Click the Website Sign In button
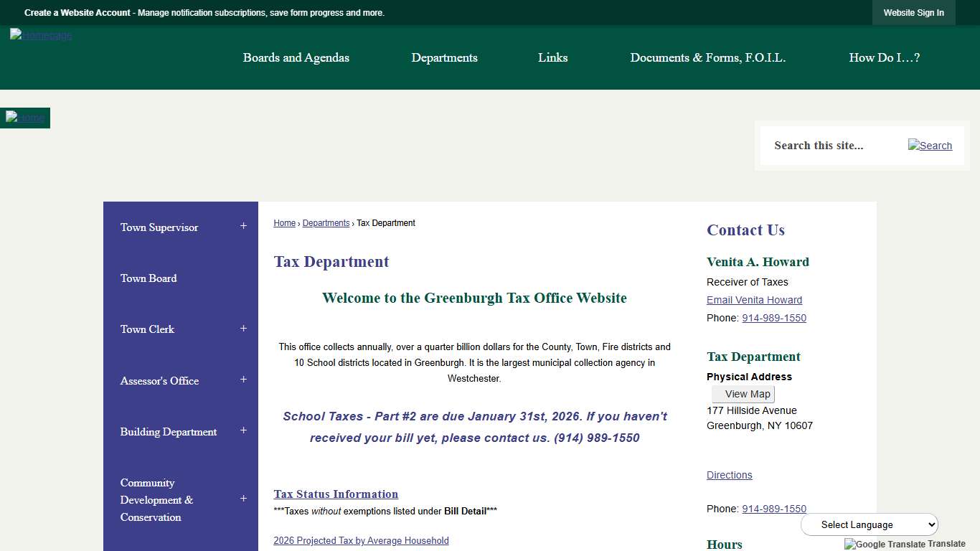 click(x=913, y=12)
